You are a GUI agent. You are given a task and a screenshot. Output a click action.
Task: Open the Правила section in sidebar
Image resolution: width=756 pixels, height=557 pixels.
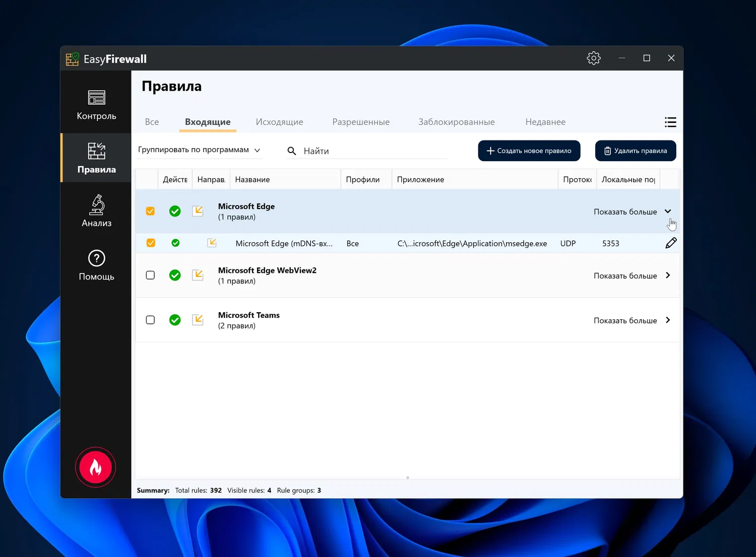tap(96, 158)
